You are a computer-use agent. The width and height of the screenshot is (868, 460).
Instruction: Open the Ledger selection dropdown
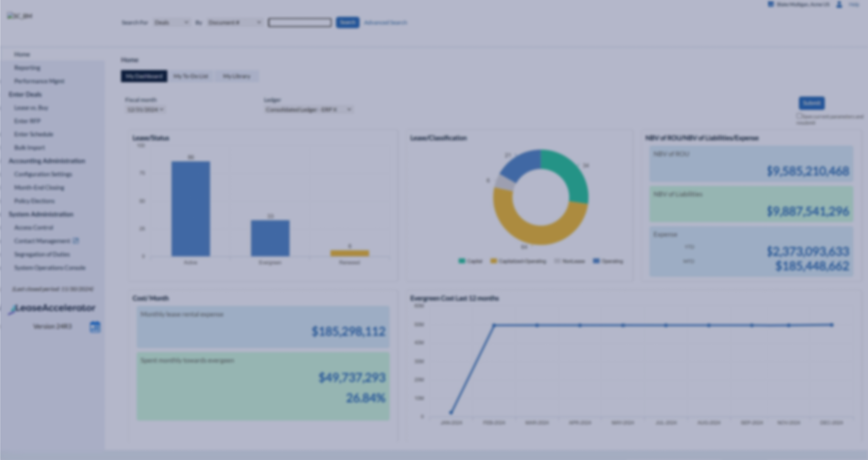pos(308,109)
